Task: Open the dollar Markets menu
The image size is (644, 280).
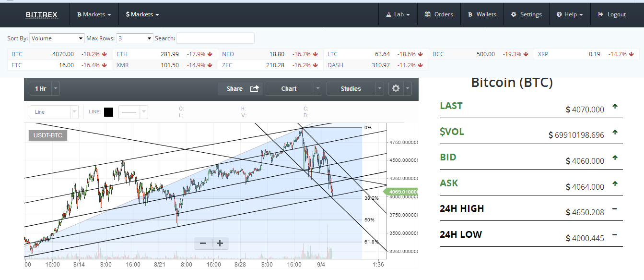Action: pyautogui.click(x=142, y=14)
